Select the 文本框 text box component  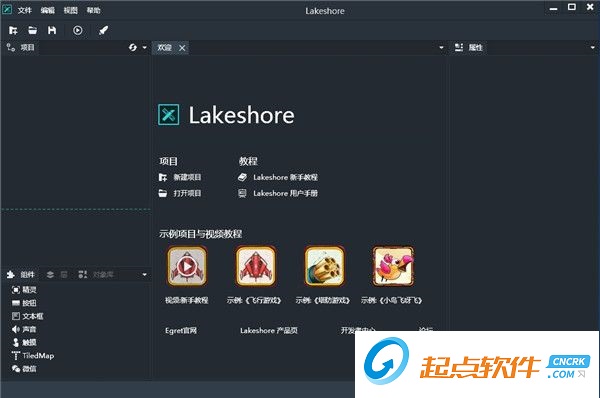28,316
